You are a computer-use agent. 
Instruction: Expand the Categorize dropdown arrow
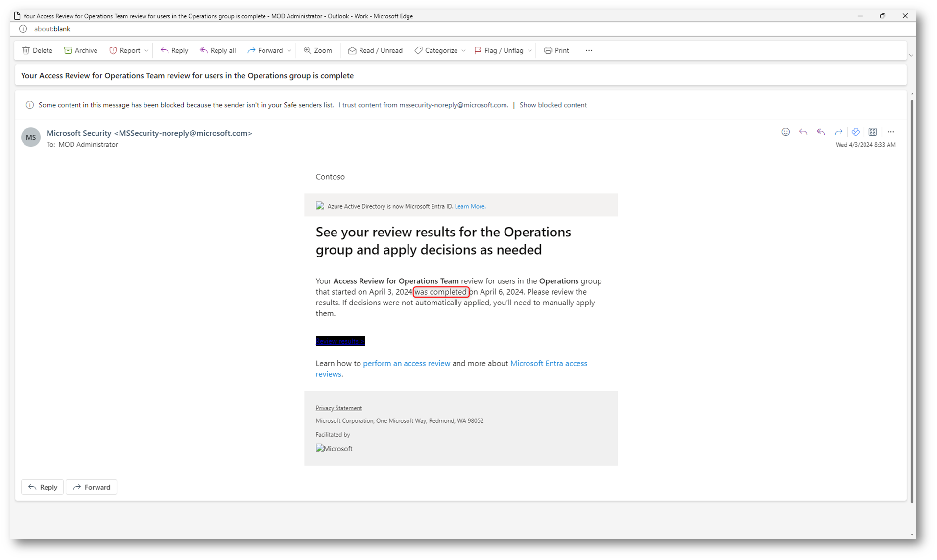(x=464, y=50)
